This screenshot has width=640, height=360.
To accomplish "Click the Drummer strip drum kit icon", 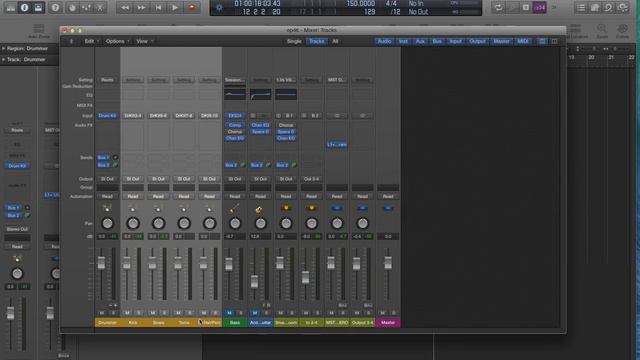I will [107, 209].
